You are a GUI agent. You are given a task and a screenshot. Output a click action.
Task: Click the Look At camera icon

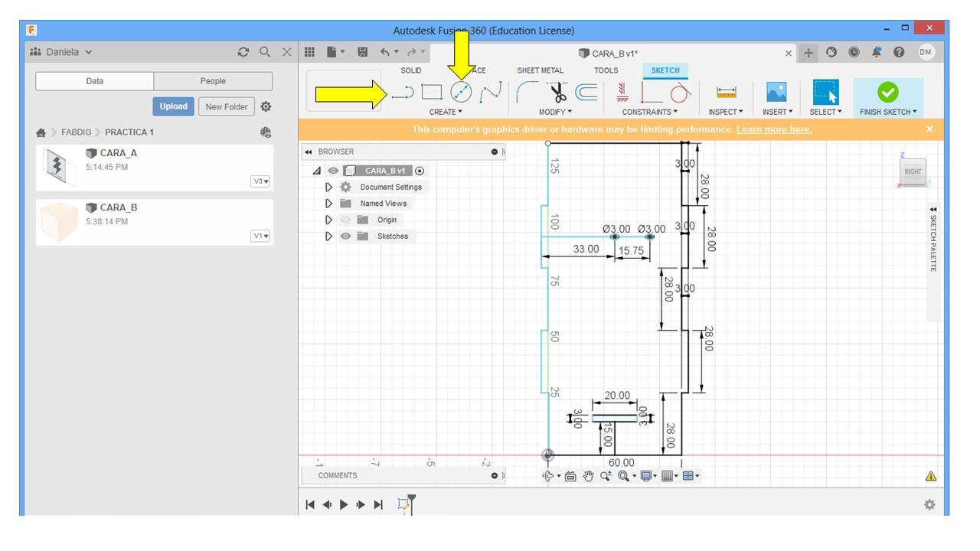pos(570,475)
